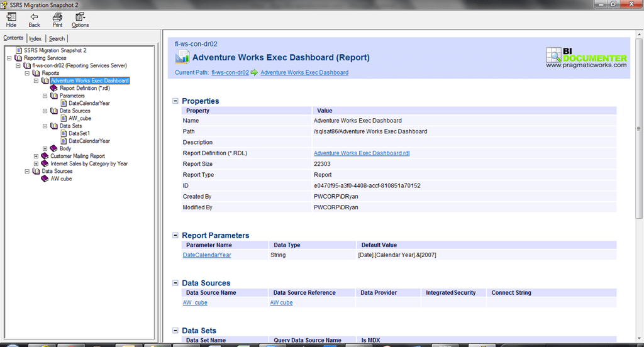Click the scroll up arrow of the page

[639, 35]
